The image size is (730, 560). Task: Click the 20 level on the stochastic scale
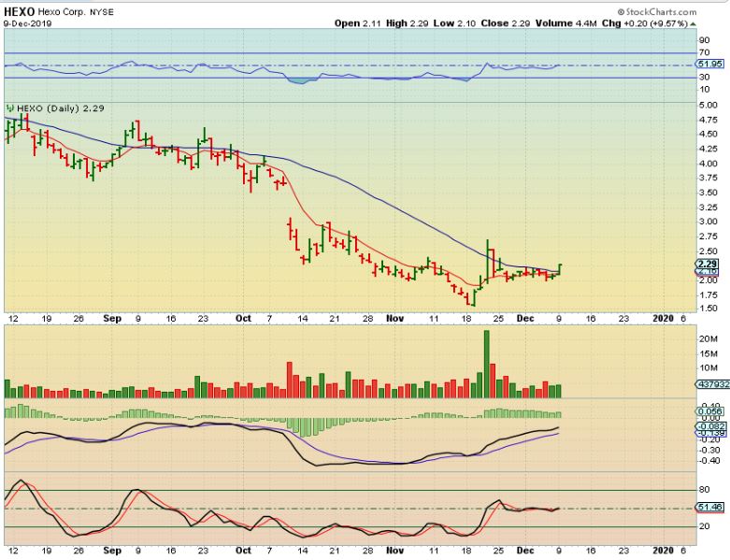pos(704,526)
